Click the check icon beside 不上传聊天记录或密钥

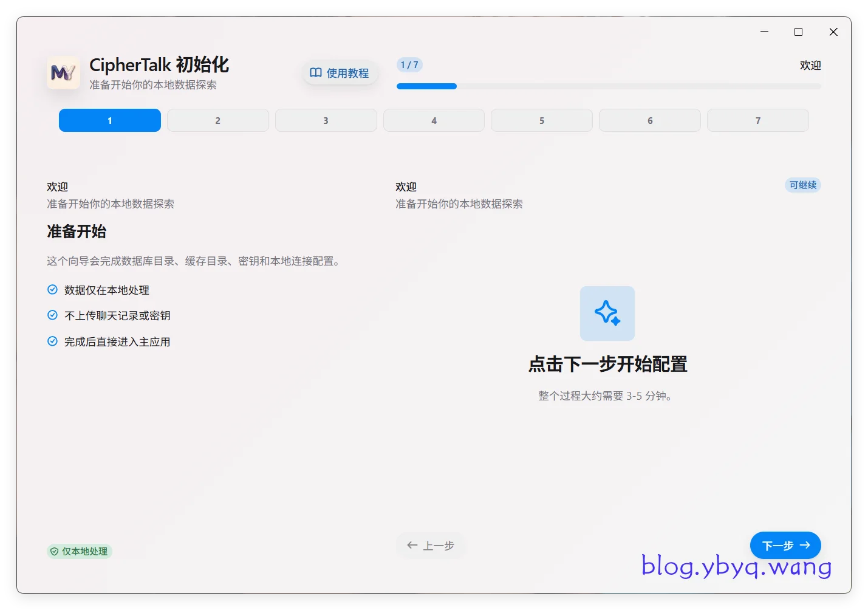[x=52, y=315]
